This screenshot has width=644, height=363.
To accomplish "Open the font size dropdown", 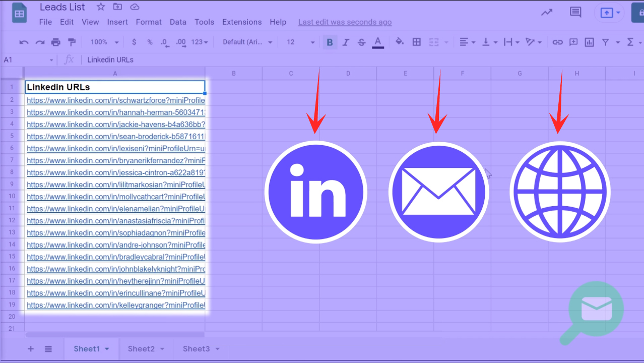I will point(300,42).
